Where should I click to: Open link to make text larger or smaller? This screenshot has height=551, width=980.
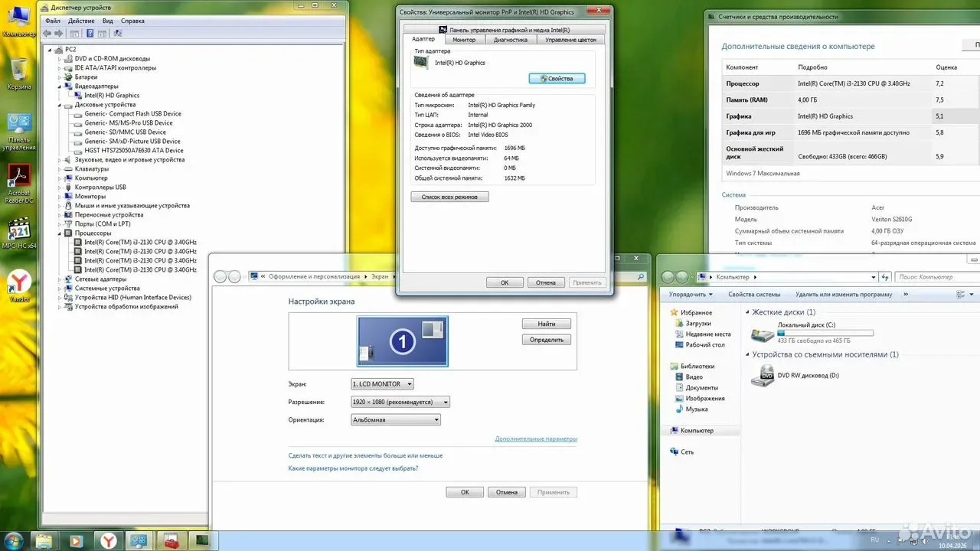365,456
